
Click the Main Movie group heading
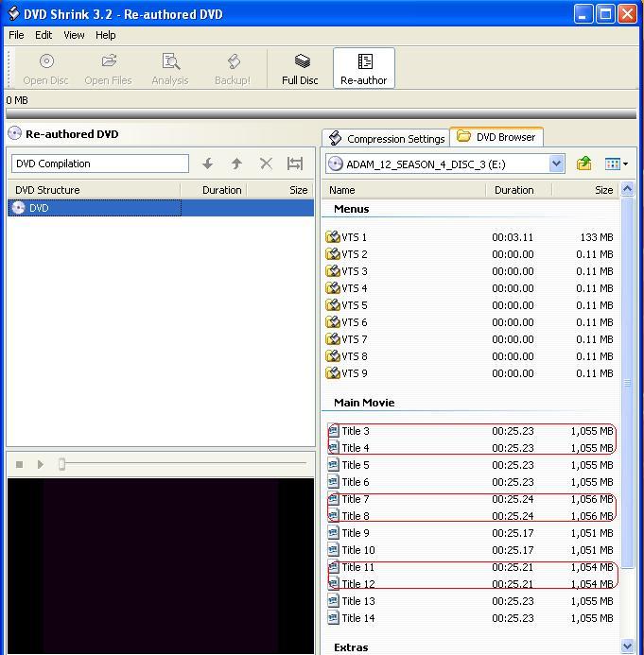coord(364,403)
